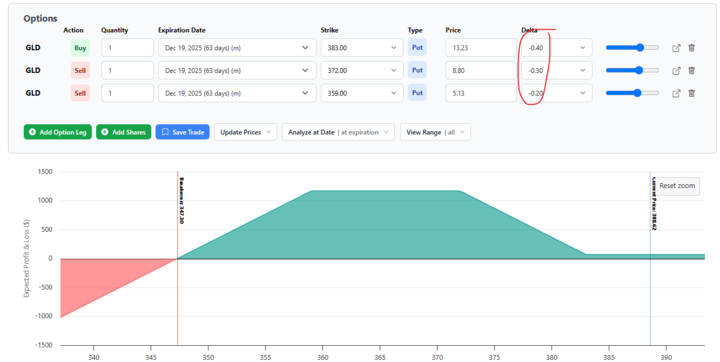Click the Quantity column header
The width and height of the screenshot is (720, 362).
[115, 30]
